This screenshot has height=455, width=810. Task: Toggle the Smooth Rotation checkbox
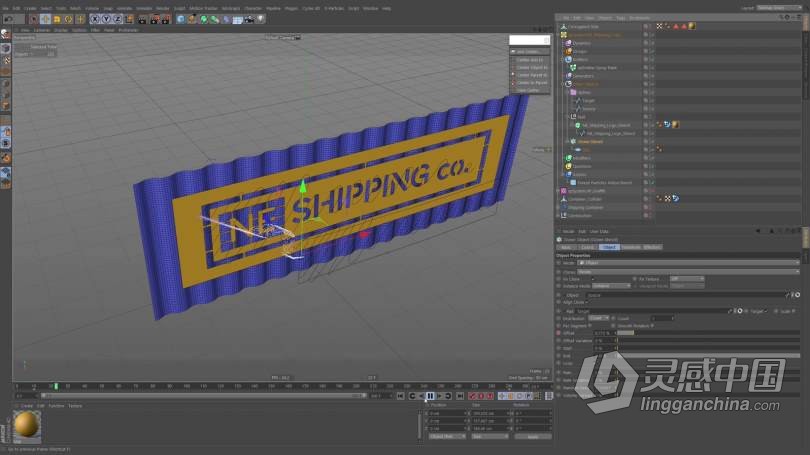(652, 326)
